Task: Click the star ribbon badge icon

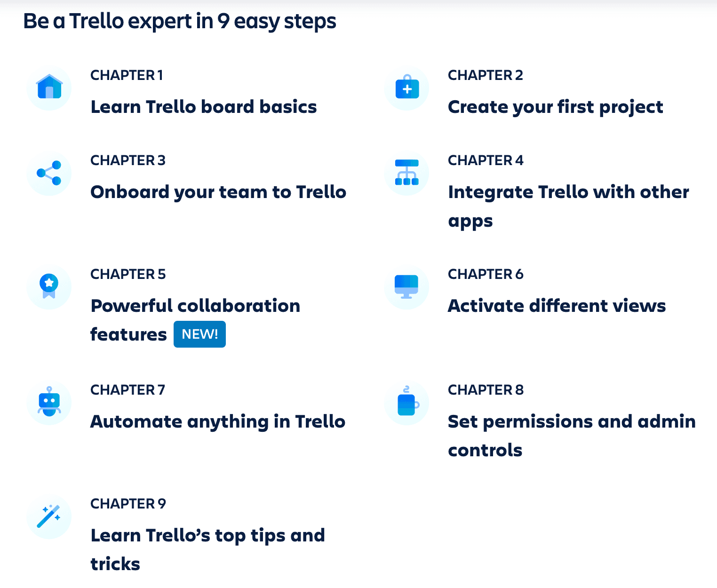Action: click(49, 286)
